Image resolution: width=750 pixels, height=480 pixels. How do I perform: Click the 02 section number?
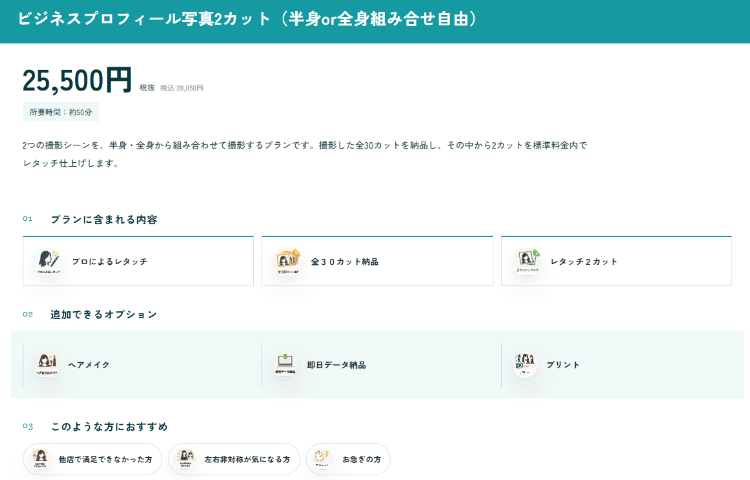tap(28, 314)
